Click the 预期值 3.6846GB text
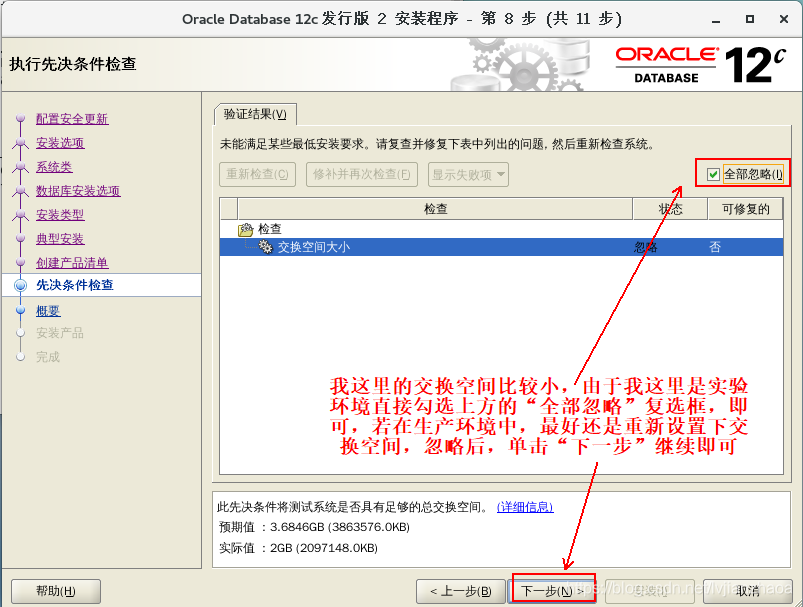The image size is (803, 607). pyautogui.click(x=314, y=527)
